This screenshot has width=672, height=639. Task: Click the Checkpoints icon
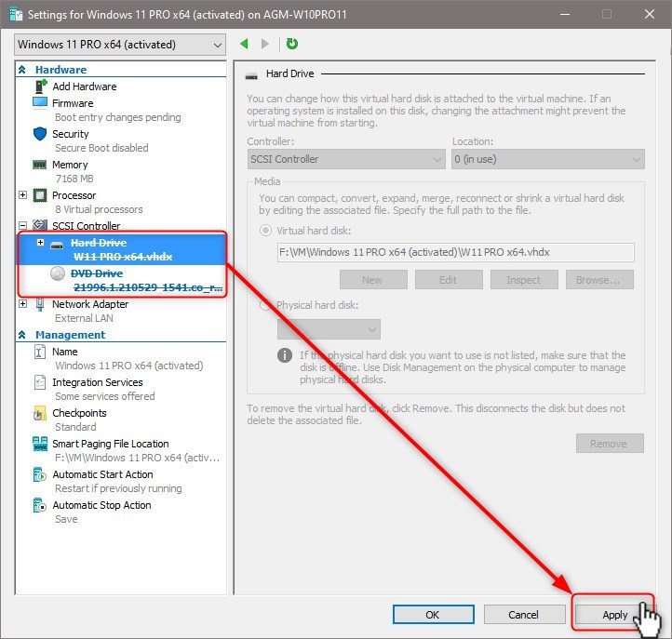click(39, 413)
